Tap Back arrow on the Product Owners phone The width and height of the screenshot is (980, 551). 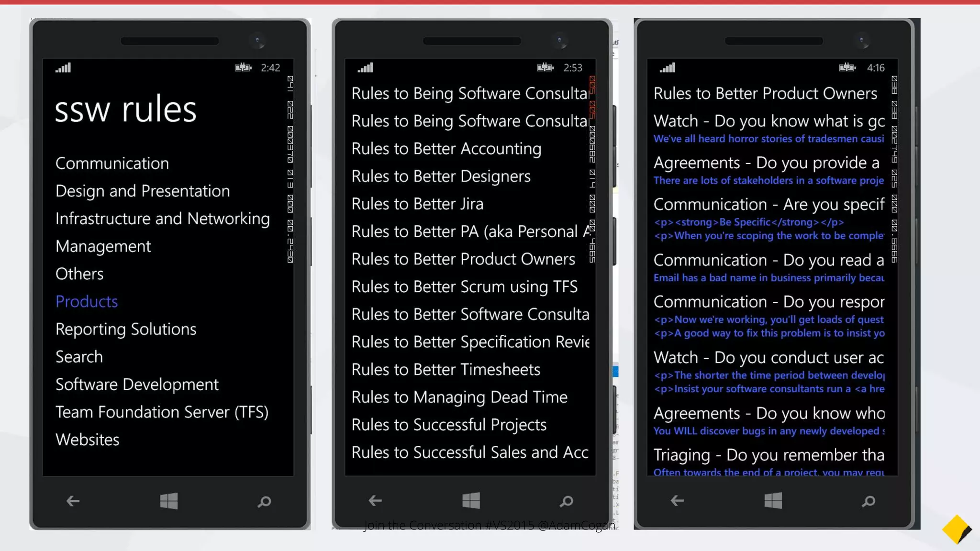point(677,501)
